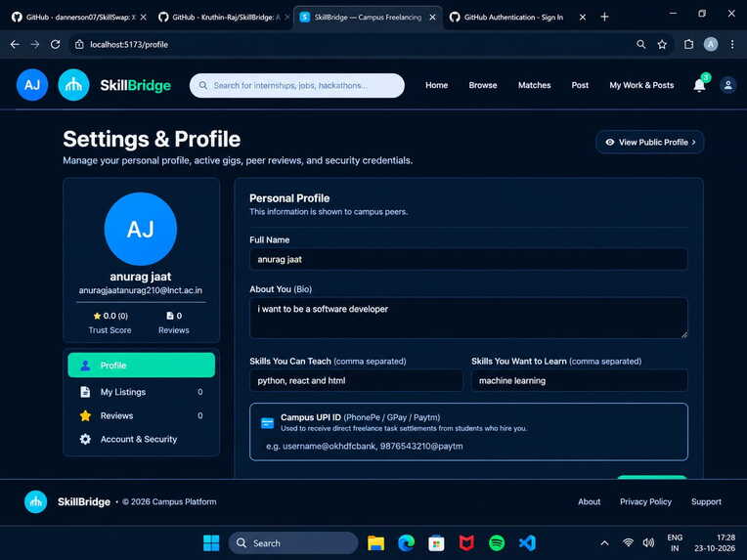Open the browser extensions icon

tap(689, 44)
